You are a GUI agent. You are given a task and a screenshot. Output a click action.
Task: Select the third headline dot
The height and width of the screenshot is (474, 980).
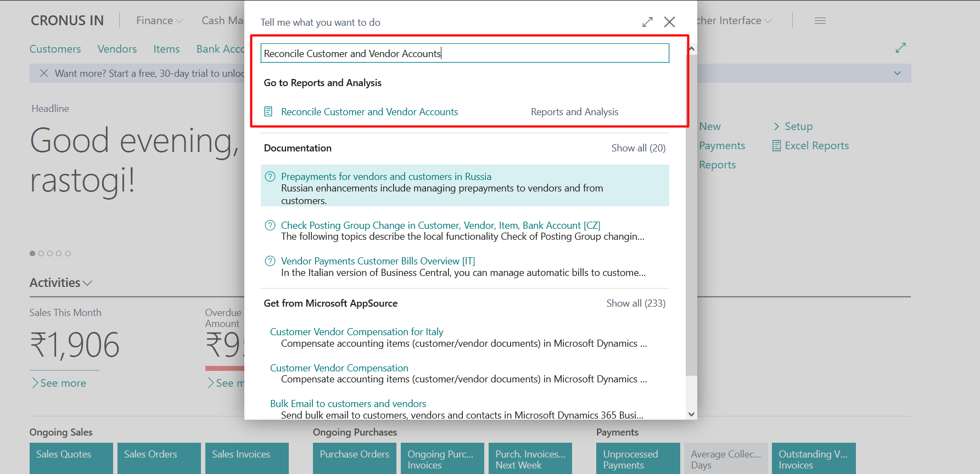click(x=50, y=253)
